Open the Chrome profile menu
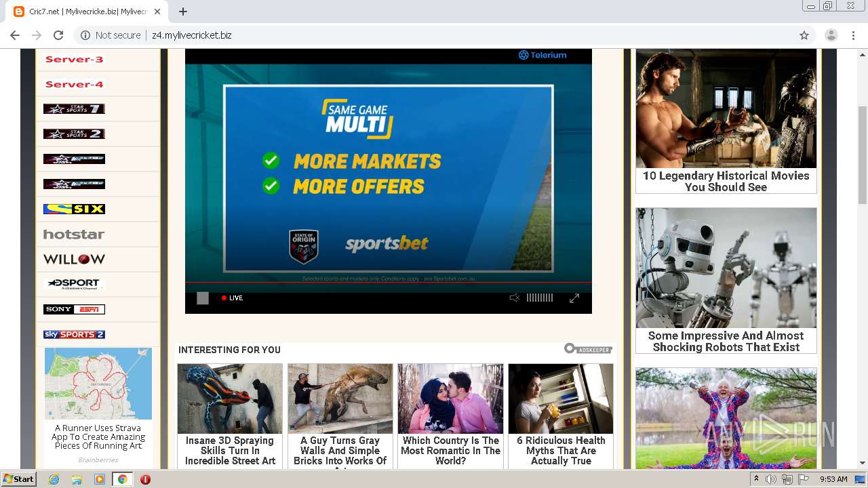 (x=831, y=35)
